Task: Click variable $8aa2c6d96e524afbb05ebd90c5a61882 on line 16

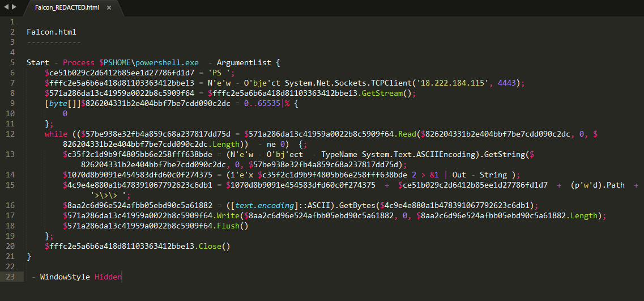Action: click(138, 206)
